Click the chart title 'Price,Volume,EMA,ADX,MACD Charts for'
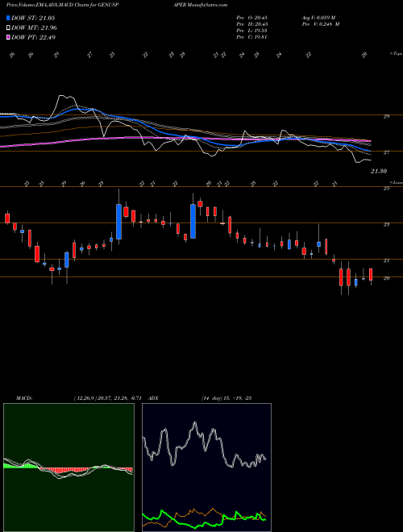 point(50,5)
